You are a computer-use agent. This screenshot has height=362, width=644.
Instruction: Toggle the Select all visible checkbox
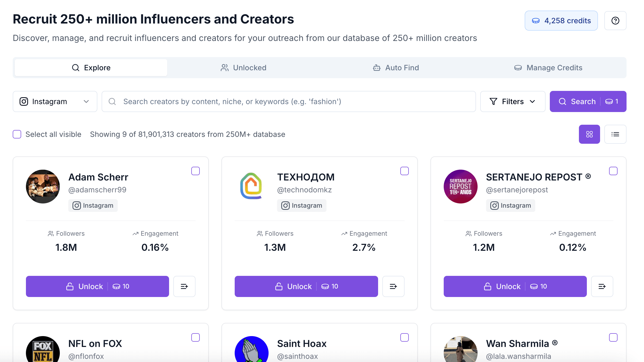(17, 134)
